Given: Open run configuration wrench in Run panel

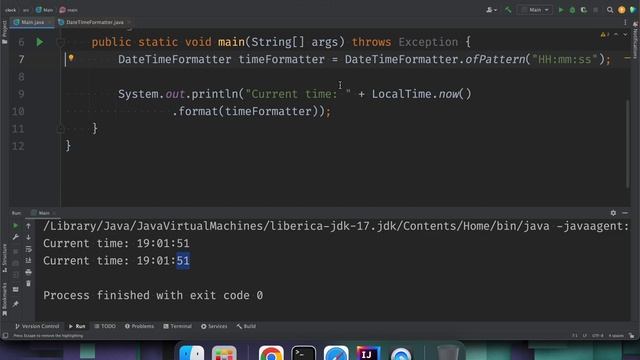Looking at the screenshot, I should pos(16,237).
